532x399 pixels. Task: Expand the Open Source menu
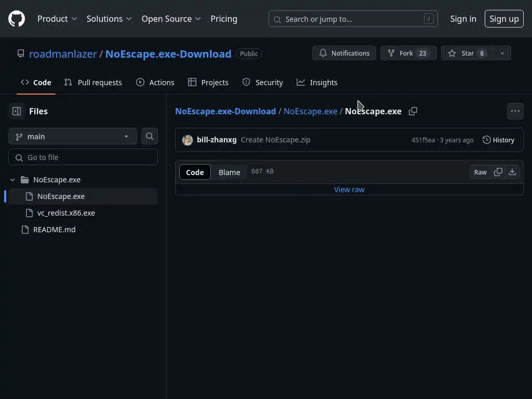point(171,19)
